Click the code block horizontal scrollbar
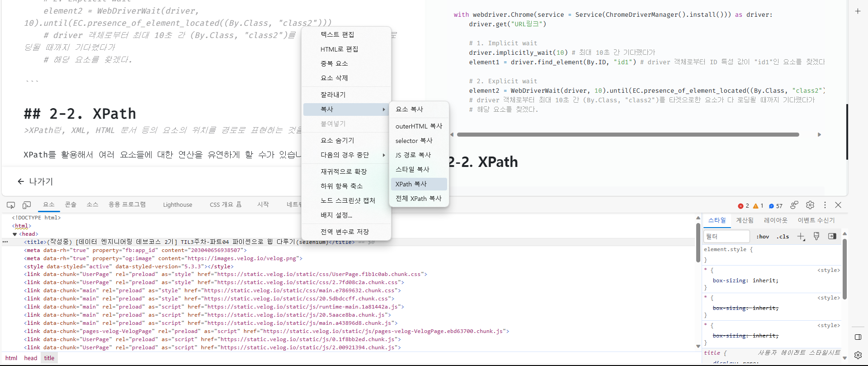Image resolution: width=868 pixels, height=366 pixels. (x=628, y=134)
